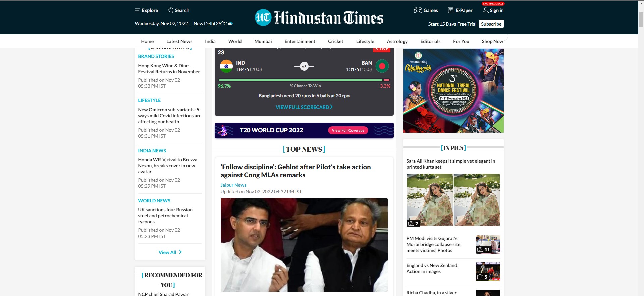Click the India flag team icon
The image size is (644, 296).
[x=226, y=66]
